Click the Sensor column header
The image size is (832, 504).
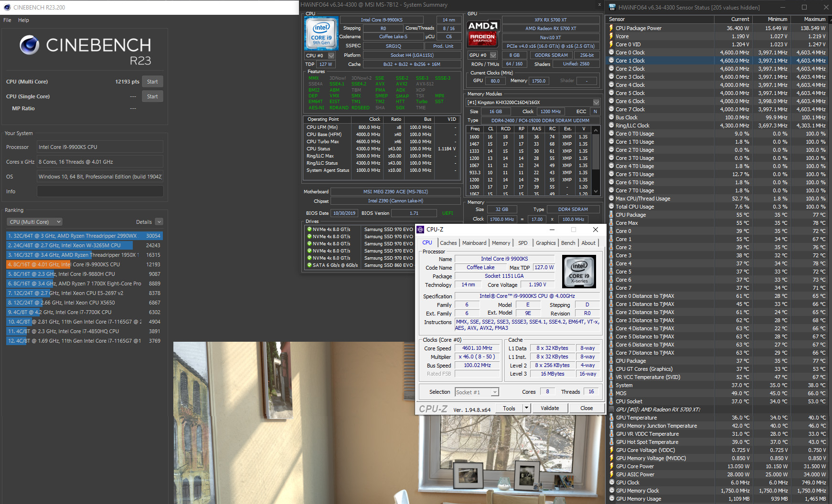(x=661, y=20)
